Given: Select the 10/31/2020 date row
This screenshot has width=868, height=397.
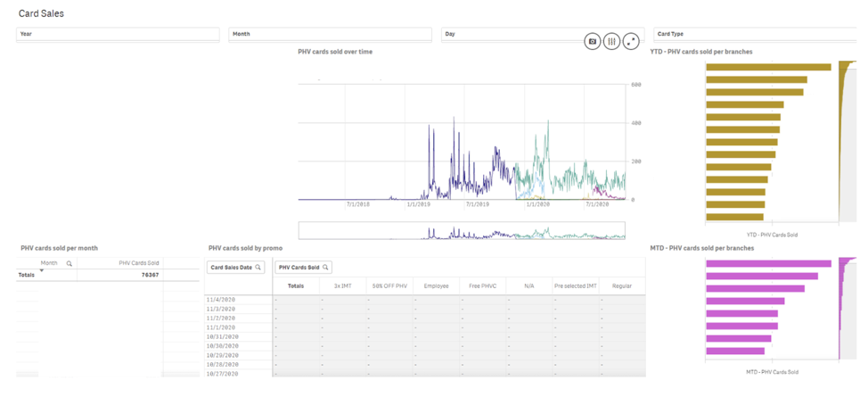Looking at the screenshot, I should 222,336.
